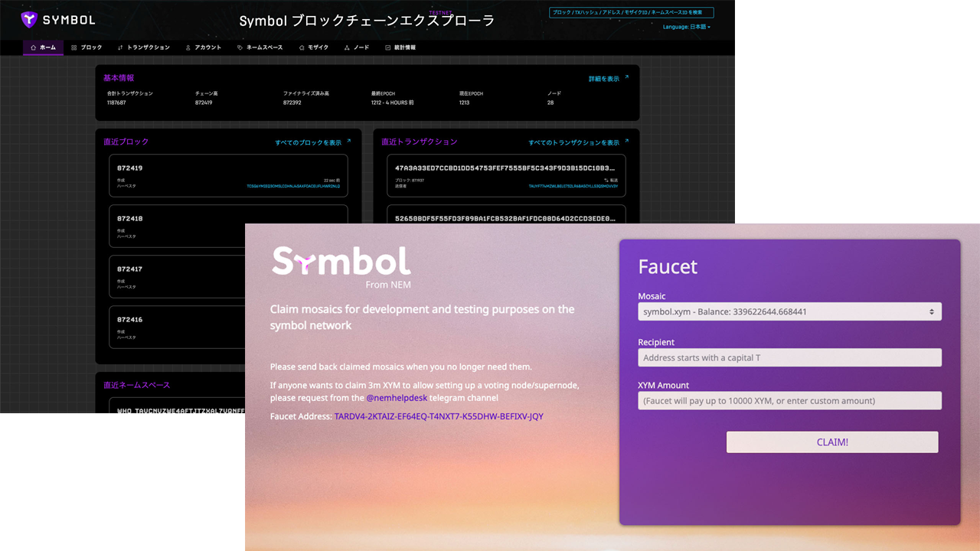Screen dimensions: 980x551
Task: Switch to the 統計情報 tab
Action: [400, 47]
